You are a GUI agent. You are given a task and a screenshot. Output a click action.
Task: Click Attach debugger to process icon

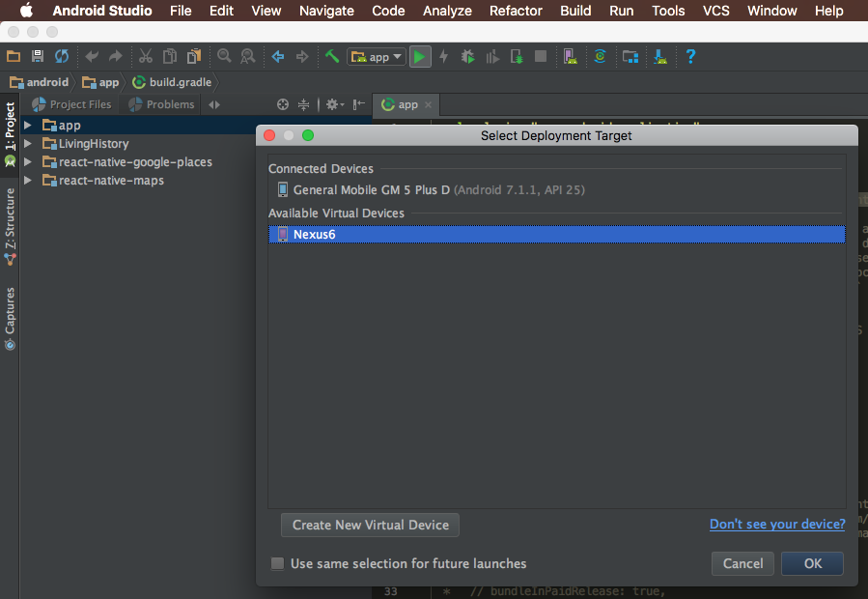click(517, 57)
